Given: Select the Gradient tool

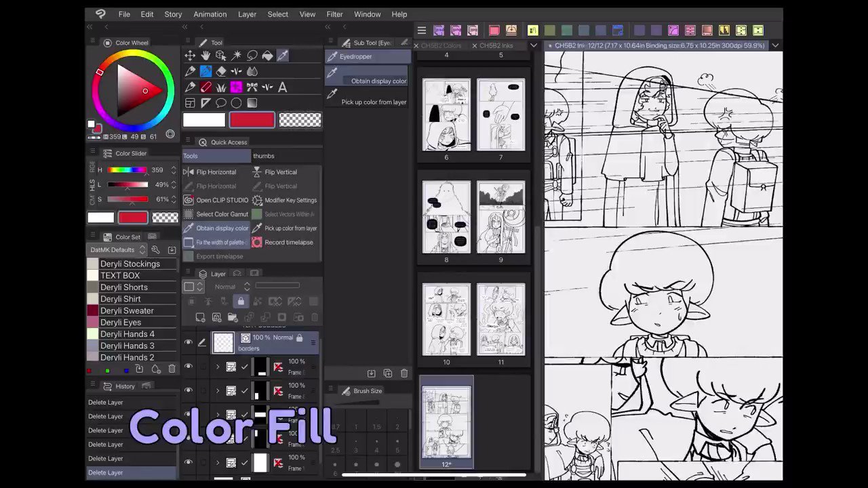Looking at the screenshot, I should pyautogui.click(x=252, y=103).
